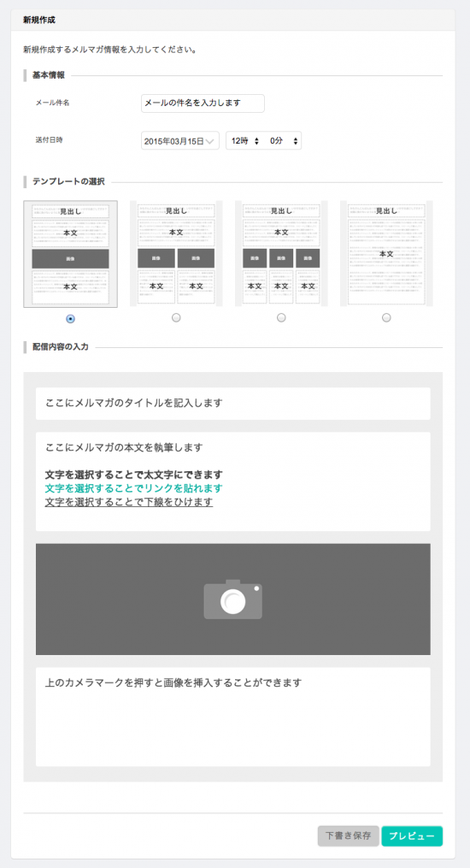Viewport: 470px width, 868px height.
Task: Click the テンプレートの選択 section heading
Action: pyautogui.click(x=68, y=181)
